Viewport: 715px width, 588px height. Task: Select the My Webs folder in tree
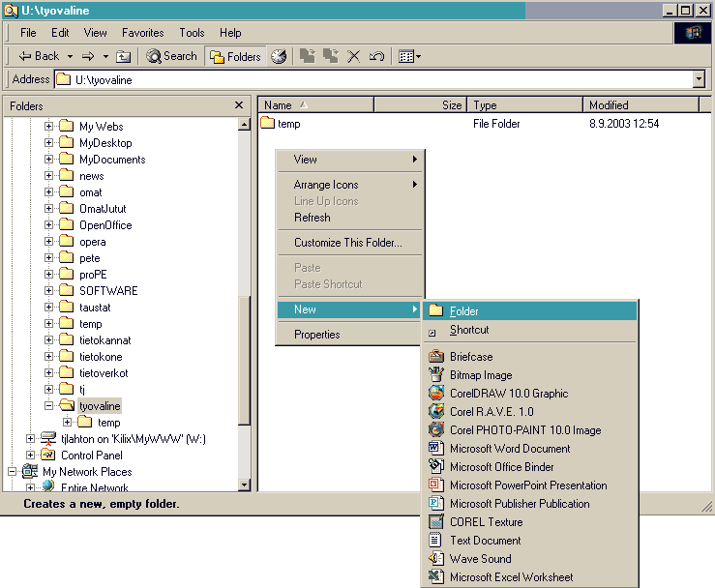pyautogui.click(x=102, y=127)
